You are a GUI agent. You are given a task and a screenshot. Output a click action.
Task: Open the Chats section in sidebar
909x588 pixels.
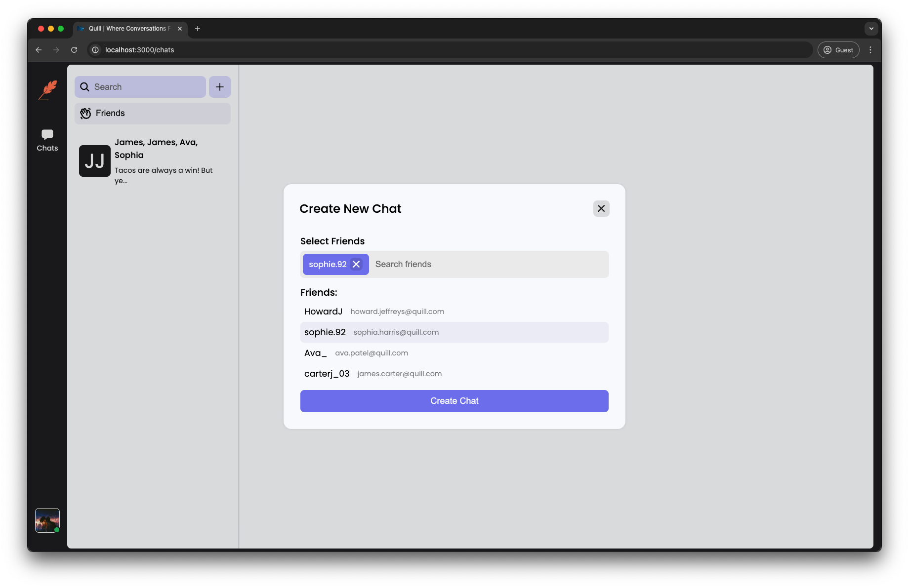click(47, 140)
